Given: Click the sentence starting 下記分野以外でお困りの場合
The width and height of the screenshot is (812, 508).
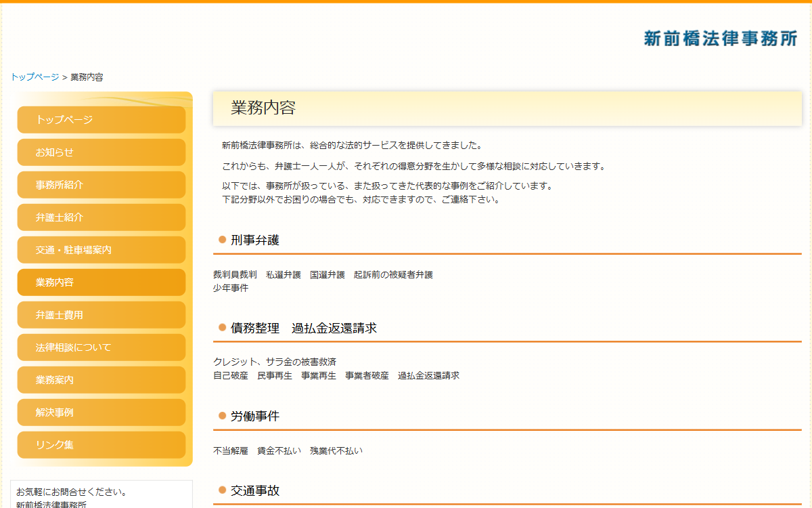Looking at the screenshot, I should (361, 200).
